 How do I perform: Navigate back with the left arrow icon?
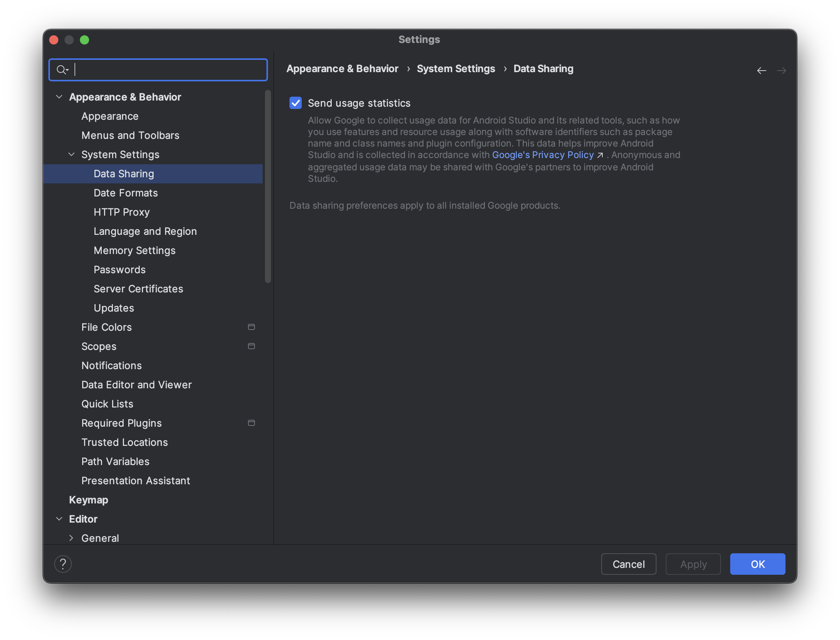click(762, 70)
